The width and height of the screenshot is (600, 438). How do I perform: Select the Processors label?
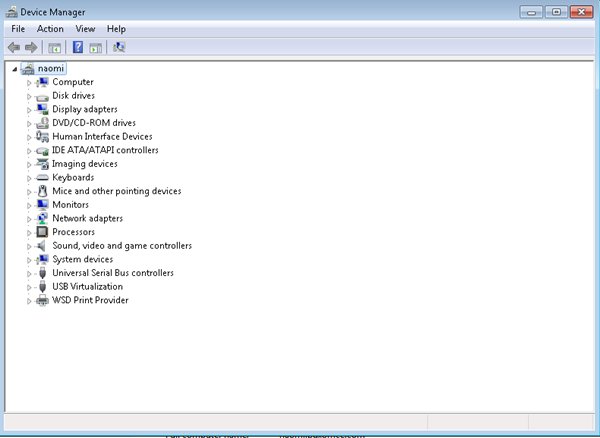(73, 232)
